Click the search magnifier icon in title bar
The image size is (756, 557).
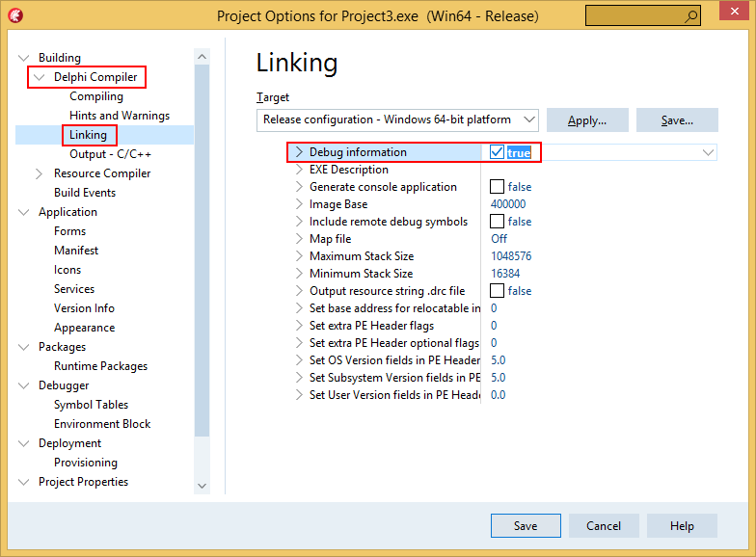pyautogui.click(x=691, y=16)
